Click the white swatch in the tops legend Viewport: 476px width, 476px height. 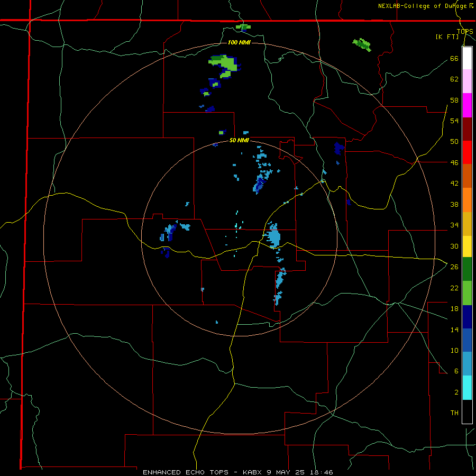467,58
